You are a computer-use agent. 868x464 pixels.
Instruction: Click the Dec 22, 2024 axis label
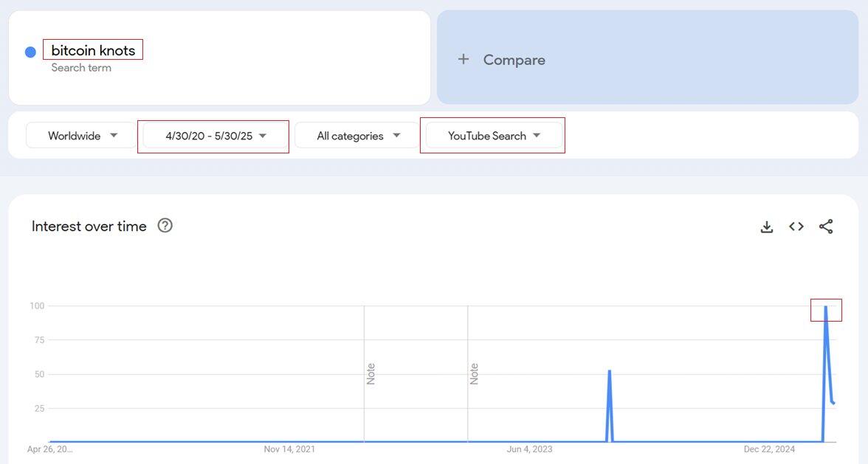tap(769, 449)
